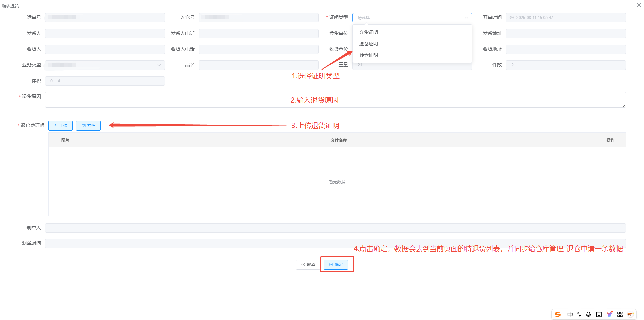
Task: Open the soft keyboard icon
Action: [599, 314]
